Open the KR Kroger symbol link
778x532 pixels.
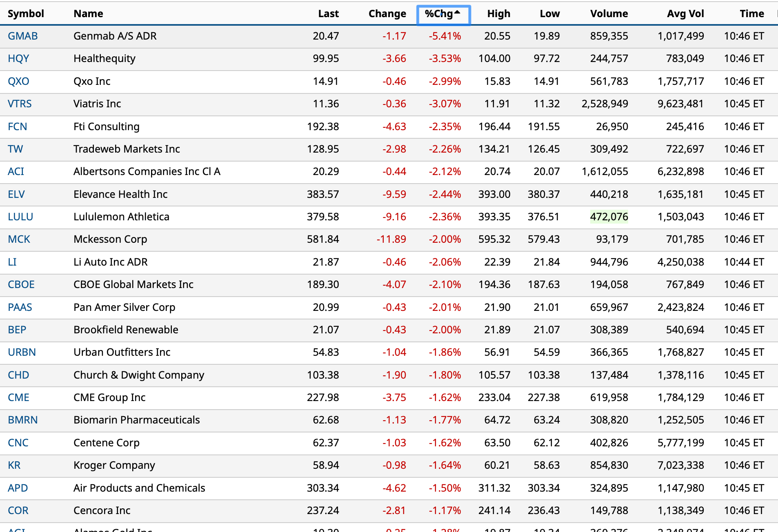pyautogui.click(x=14, y=465)
